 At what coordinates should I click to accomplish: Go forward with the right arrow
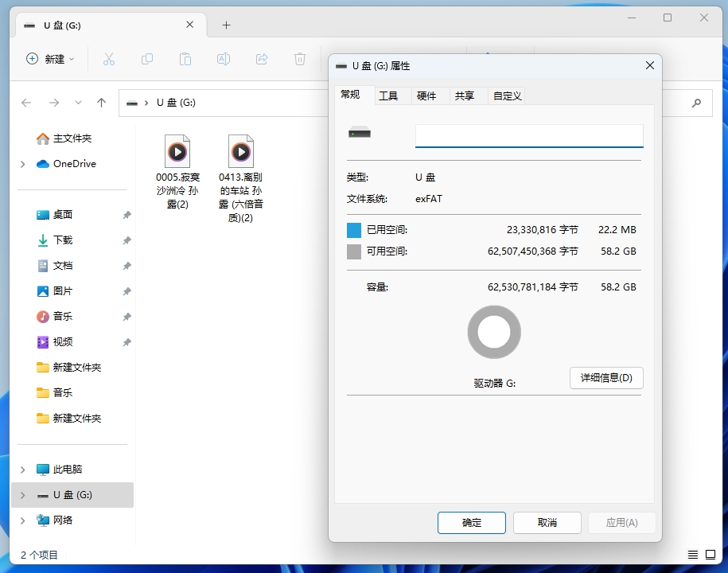pyautogui.click(x=54, y=103)
